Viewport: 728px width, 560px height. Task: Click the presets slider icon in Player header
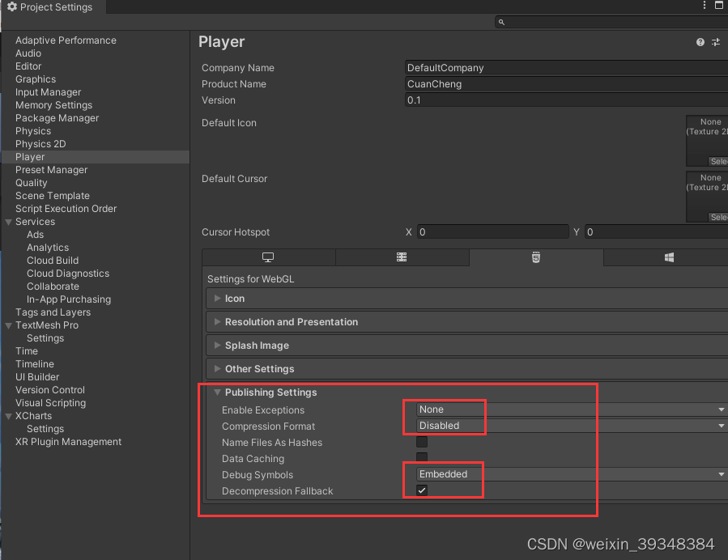(x=715, y=42)
